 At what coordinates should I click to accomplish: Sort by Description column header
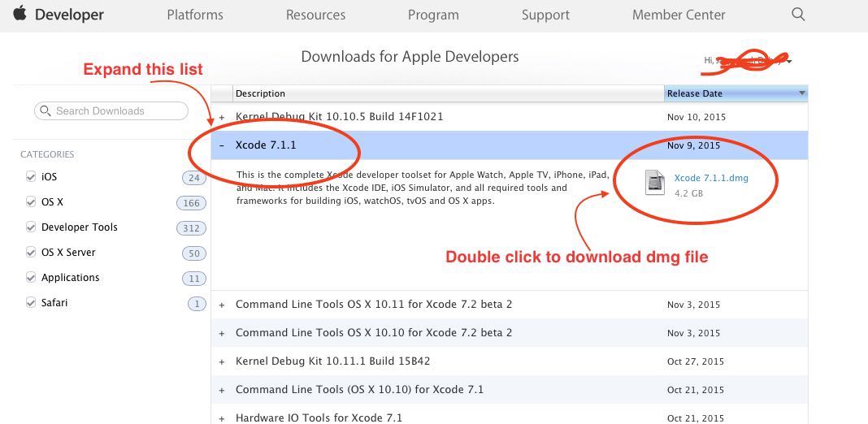pos(449,93)
